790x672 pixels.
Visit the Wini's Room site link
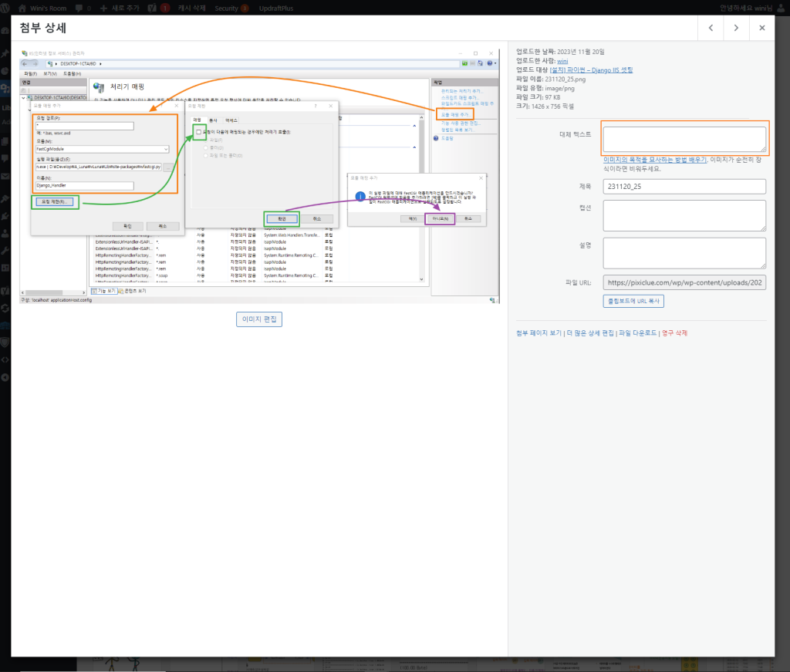[42, 8]
